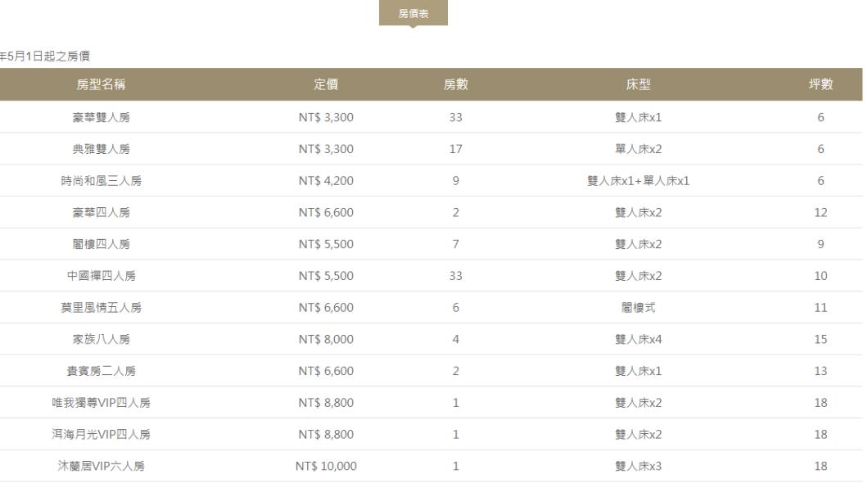Select the 唯我獨尊VIP四人房 room name
Image resolution: width=868 pixels, height=488 pixels.
click(x=101, y=403)
